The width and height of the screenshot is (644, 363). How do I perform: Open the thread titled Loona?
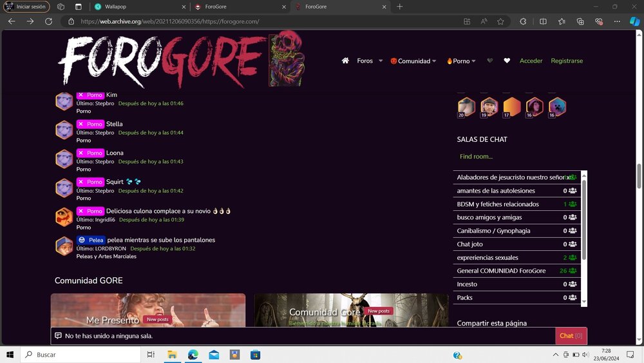(x=115, y=153)
